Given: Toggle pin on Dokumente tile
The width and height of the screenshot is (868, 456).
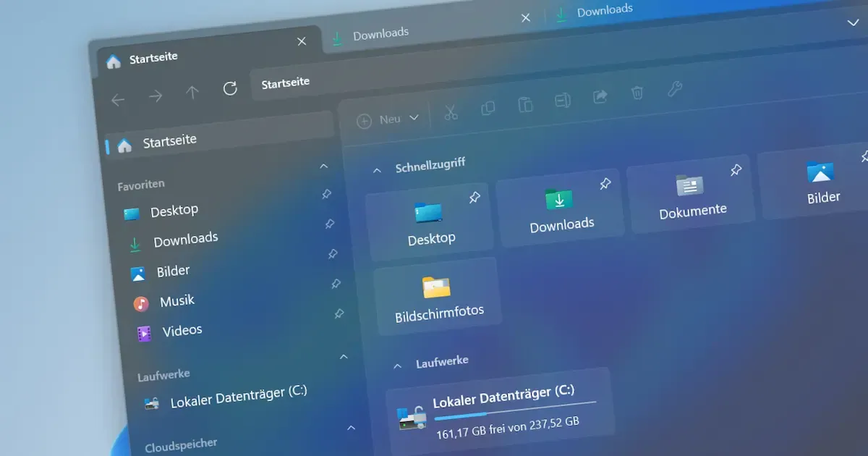Looking at the screenshot, I should (x=736, y=171).
